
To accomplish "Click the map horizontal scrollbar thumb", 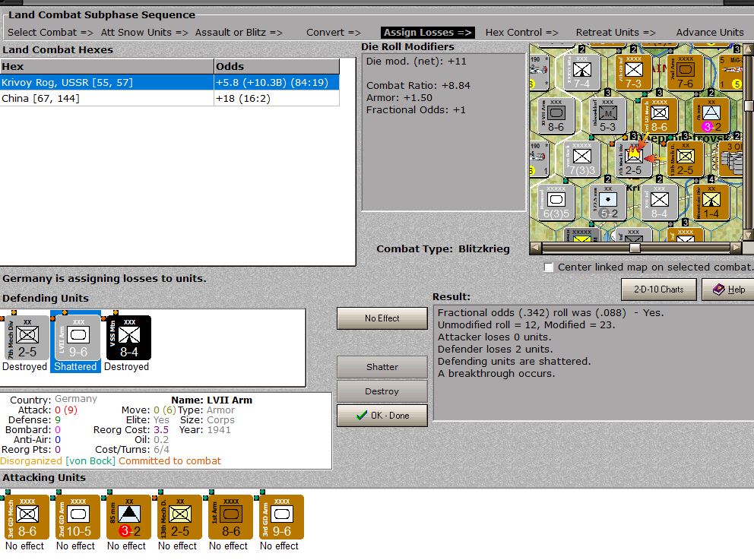I will pyautogui.click(x=635, y=248).
